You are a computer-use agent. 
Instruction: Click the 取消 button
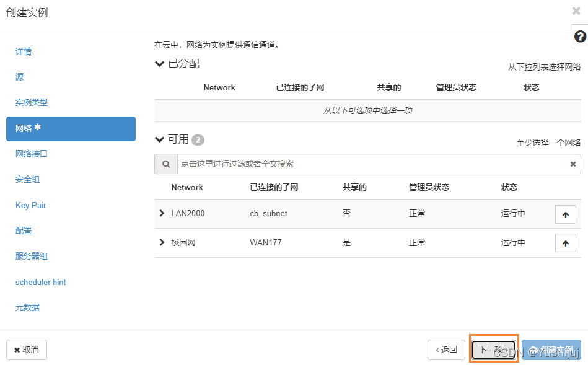[x=27, y=350]
